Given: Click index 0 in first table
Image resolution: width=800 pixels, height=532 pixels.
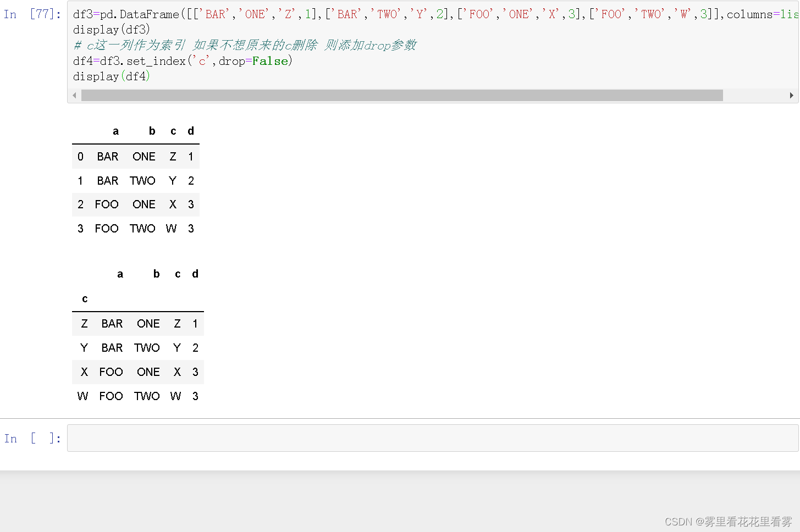Looking at the screenshot, I should [x=80, y=157].
